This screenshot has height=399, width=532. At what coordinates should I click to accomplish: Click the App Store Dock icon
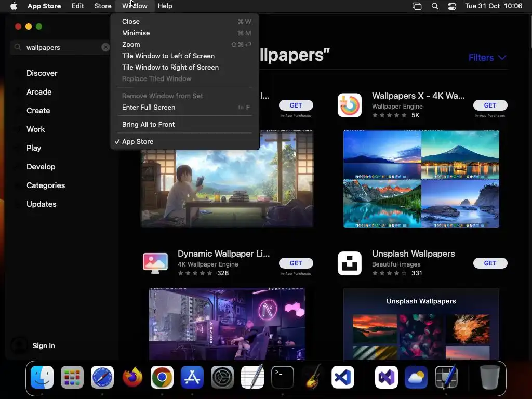click(192, 377)
